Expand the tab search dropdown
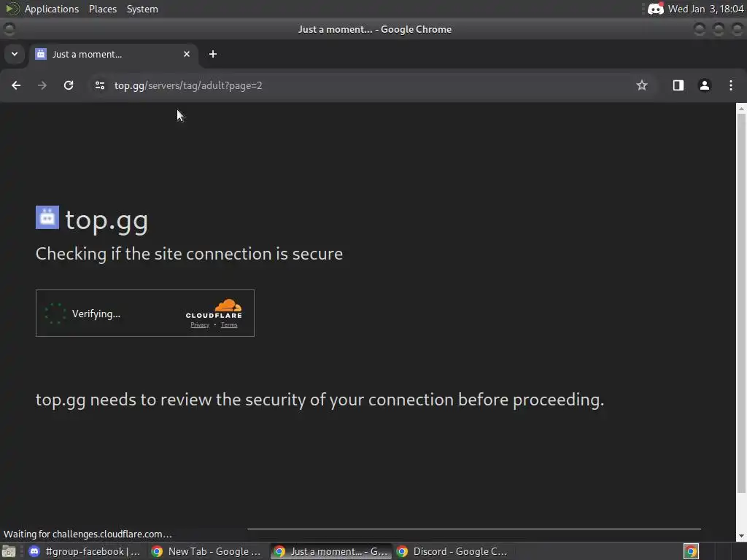 14,54
